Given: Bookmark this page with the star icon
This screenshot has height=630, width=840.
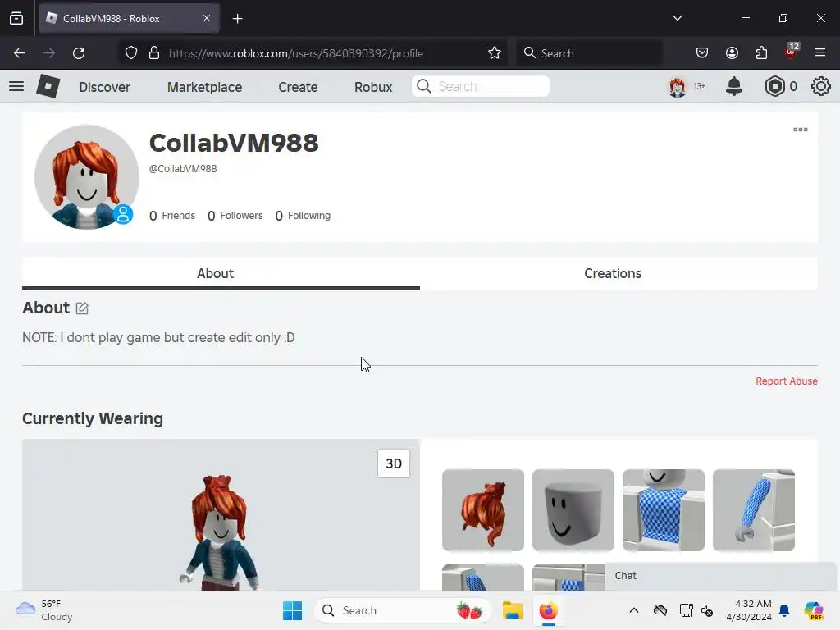Looking at the screenshot, I should 495,53.
